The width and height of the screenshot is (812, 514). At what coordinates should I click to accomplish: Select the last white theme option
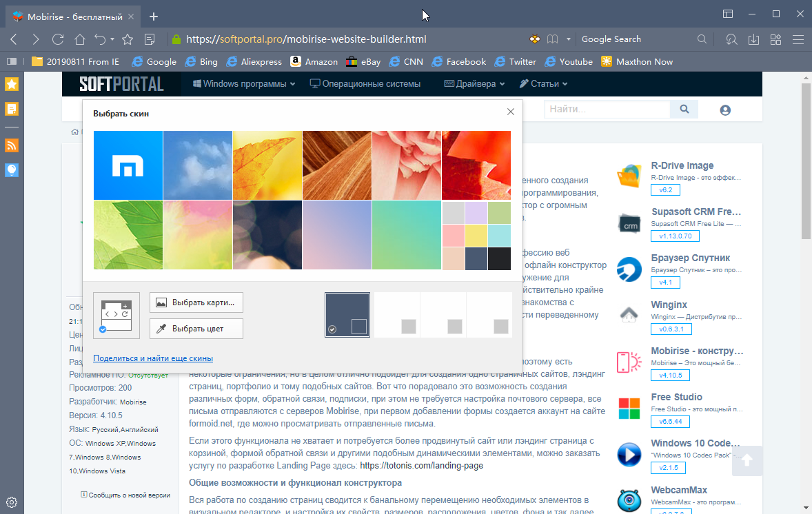(x=489, y=315)
